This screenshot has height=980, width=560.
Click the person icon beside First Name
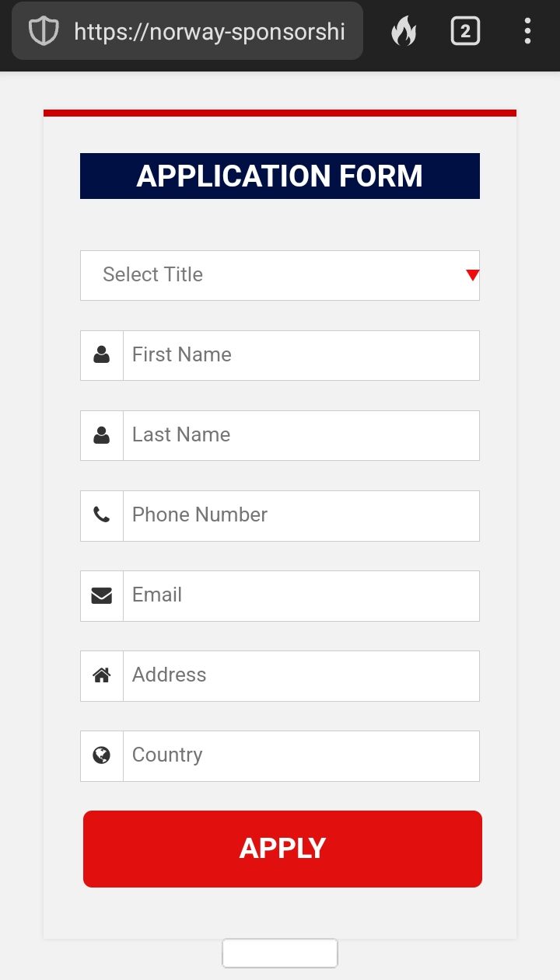[102, 355]
